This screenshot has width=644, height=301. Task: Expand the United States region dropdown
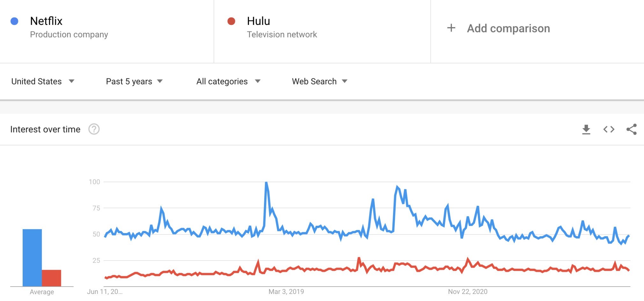point(43,81)
